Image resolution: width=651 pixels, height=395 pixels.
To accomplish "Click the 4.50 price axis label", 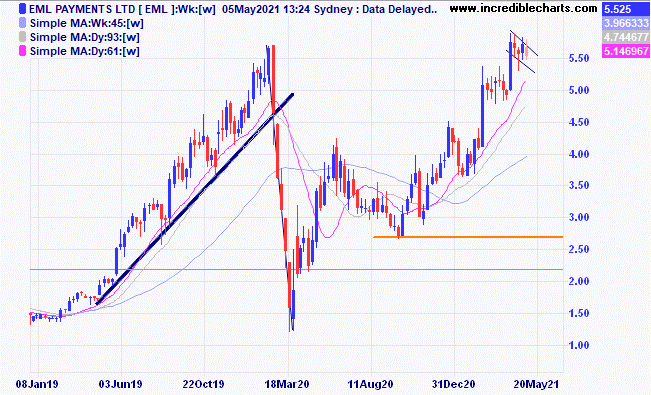I will pos(579,122).
